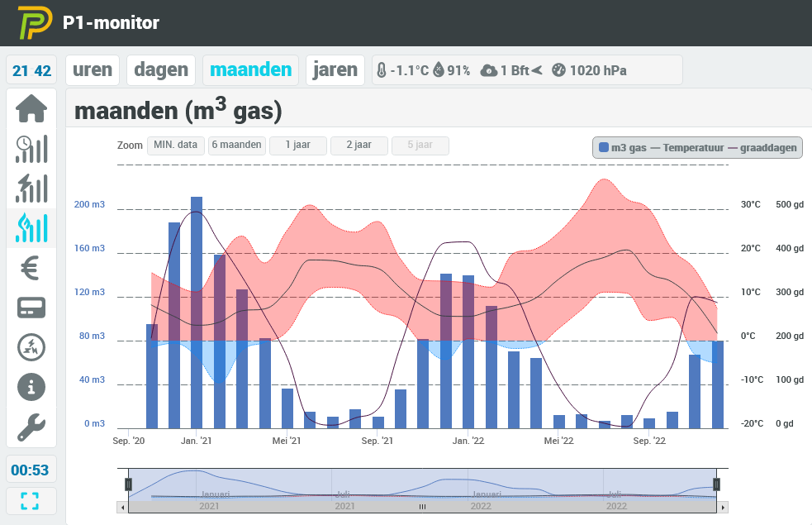
Task: Open the euro costs icon
Action: pos(31,268)
